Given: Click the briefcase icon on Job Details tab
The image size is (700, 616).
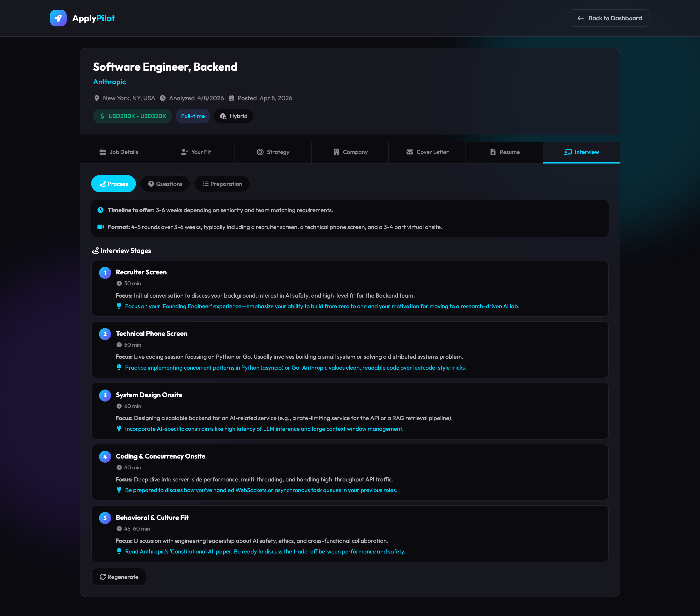Looking at the screenshot, I should (103, 152).
